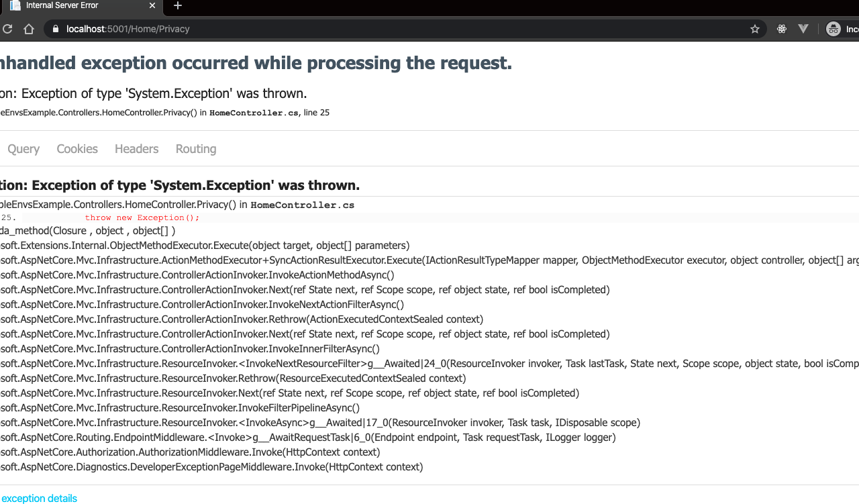Click the Home button in the browser toolbar
Viewport: 859px width, 504px height.
[x=28, y=29]
